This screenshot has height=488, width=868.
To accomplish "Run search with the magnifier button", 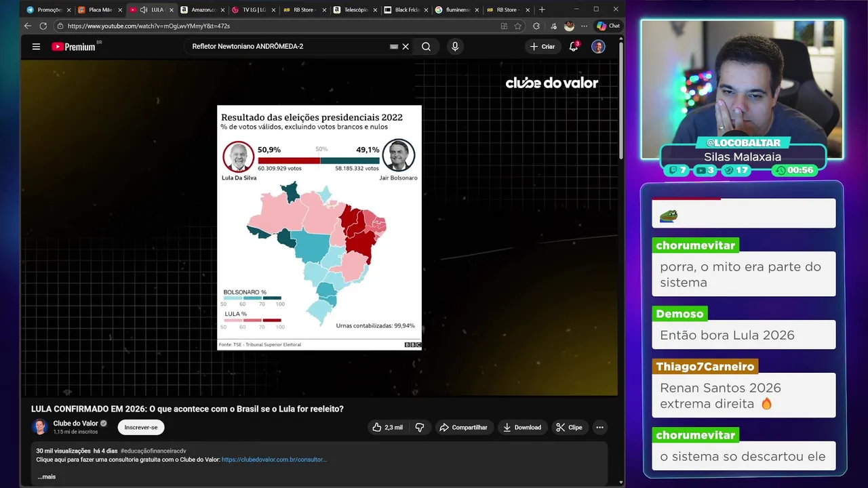I will point(426,47).
